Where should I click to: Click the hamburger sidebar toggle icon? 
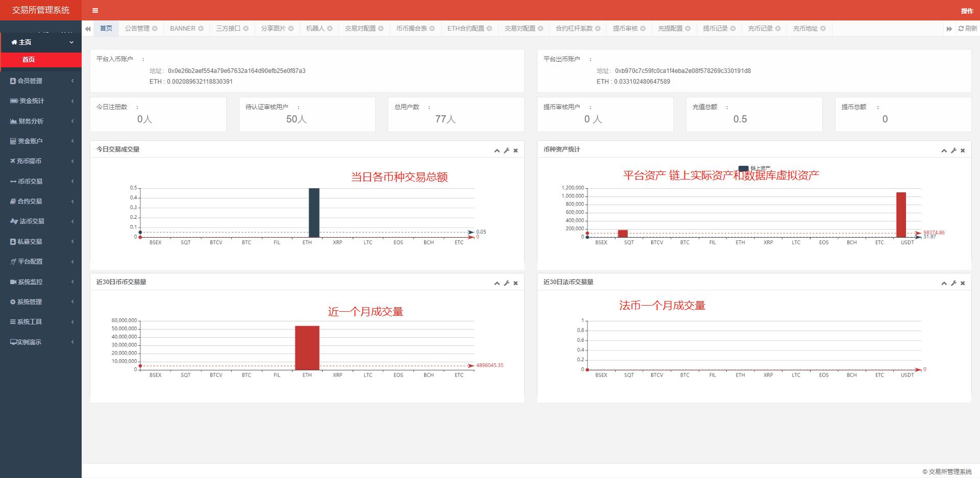(x=94, y=10)
